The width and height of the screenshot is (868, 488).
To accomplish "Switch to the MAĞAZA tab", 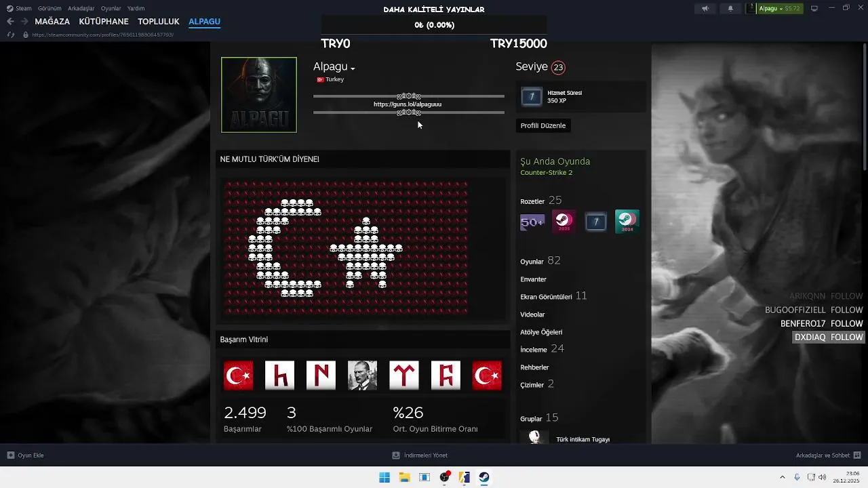I will [x=52, y=22].
